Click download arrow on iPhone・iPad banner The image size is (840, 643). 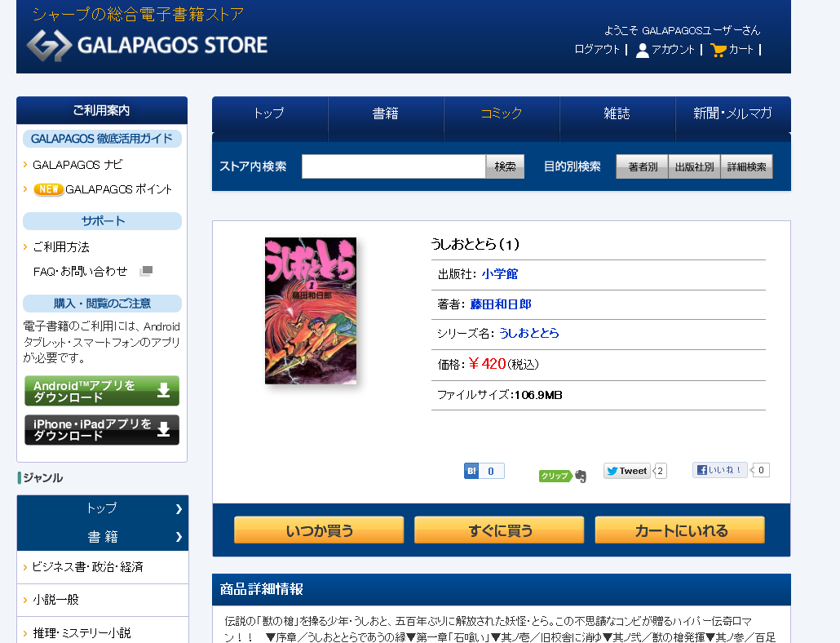[164, 428]
